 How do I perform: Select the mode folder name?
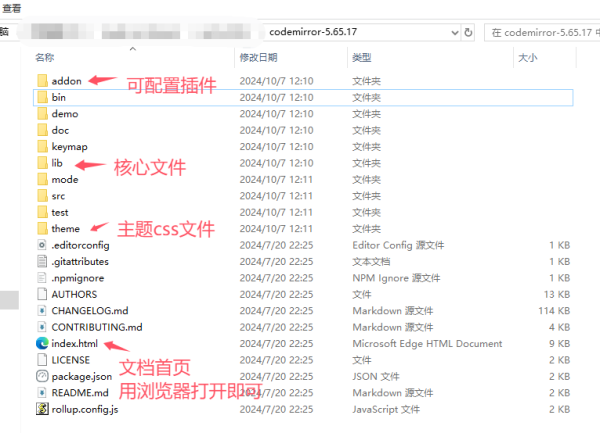pyautogui.click(x=65, y=179)
